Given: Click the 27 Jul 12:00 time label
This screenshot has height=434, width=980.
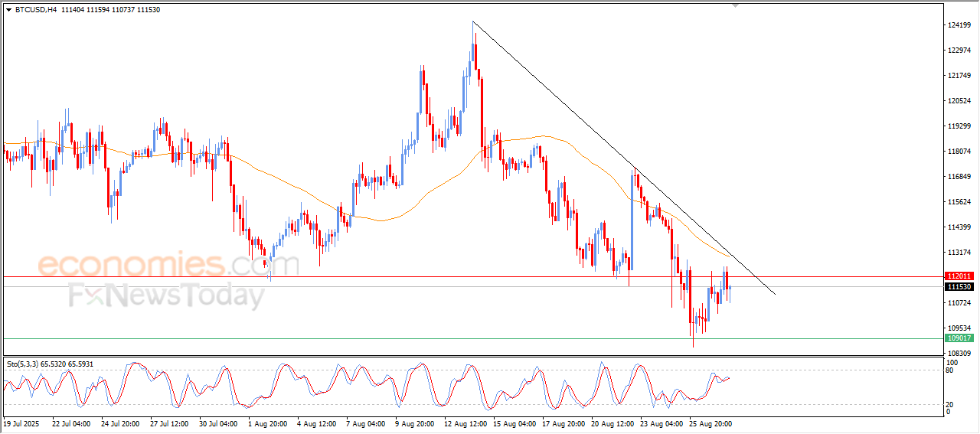Looking at the screenshot, I should tap(168, 423).
